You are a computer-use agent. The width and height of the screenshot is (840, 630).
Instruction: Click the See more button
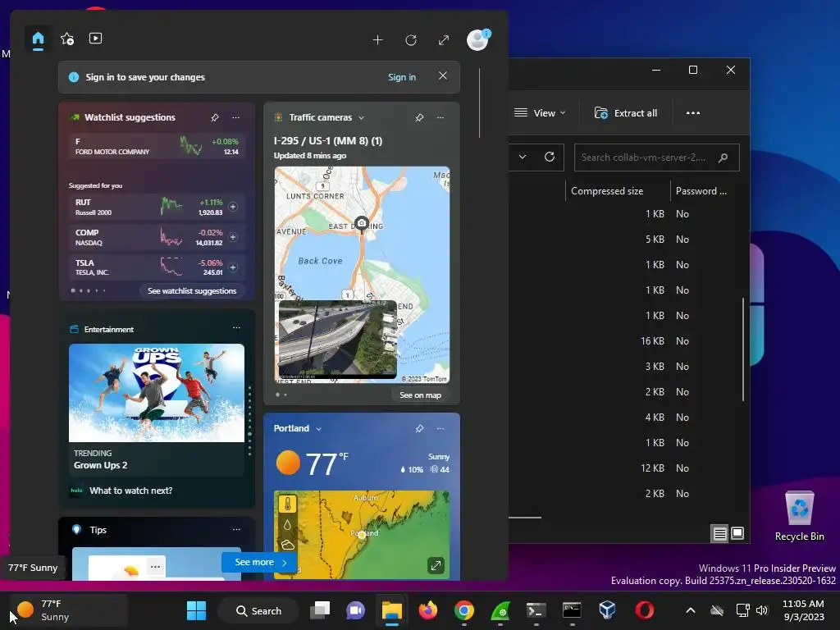click(x=260, y=562)
